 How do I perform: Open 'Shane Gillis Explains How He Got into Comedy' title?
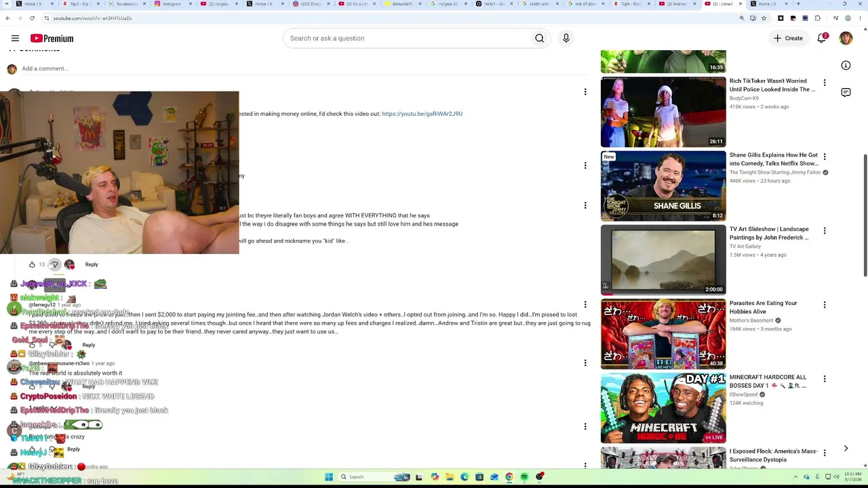(774, 159)
